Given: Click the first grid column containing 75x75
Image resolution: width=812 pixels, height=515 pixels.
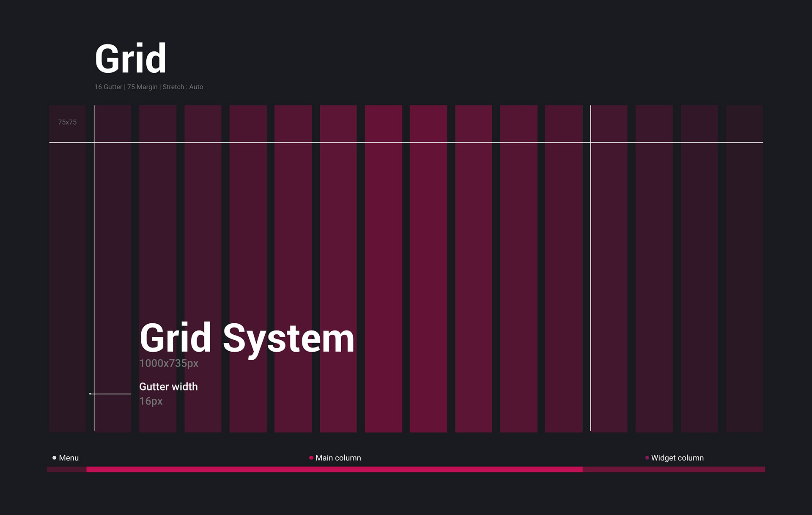Looking at the screenshot, I should click(x=67, y=271).
